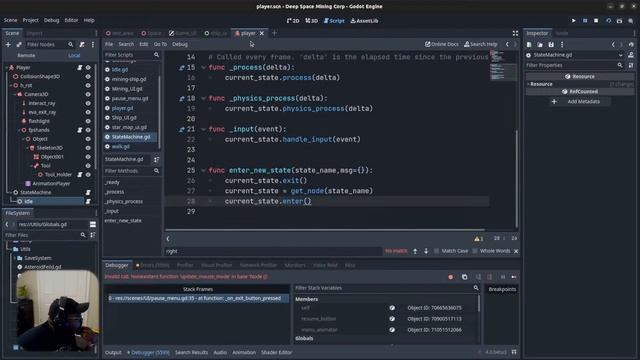Open the script attached to Player node
This screenshot has width=640, height=360.
click(80, 67)
